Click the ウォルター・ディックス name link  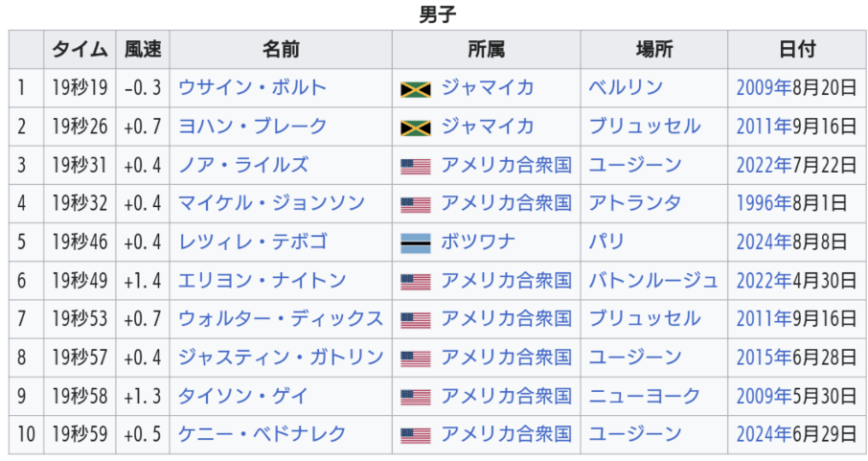tap(281, 319)
